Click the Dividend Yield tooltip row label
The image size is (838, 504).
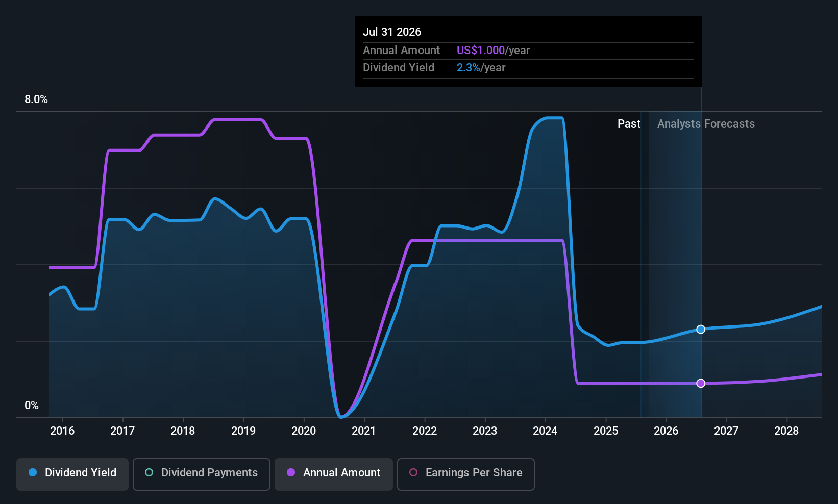(x=399, y=68)
